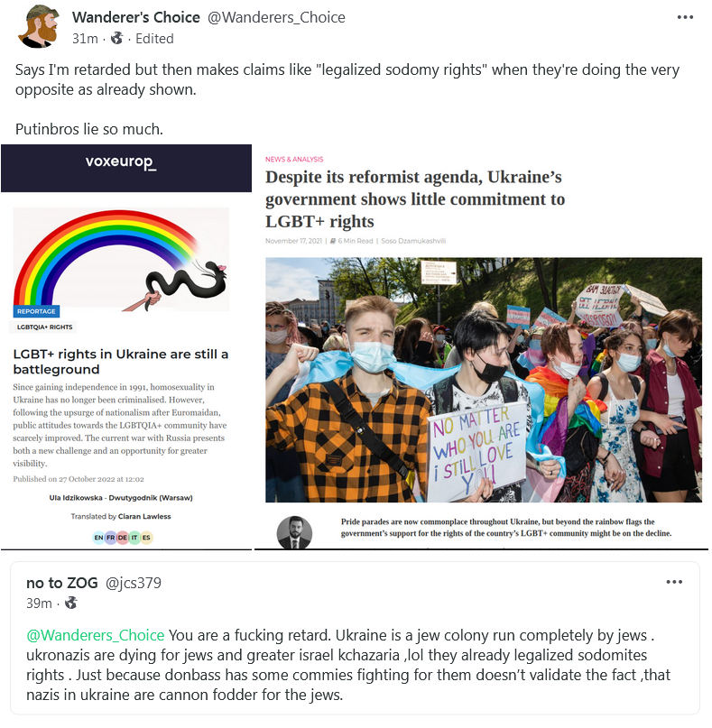
Task: Open the top post's three-dot menu
Action: tap(685, 18)
